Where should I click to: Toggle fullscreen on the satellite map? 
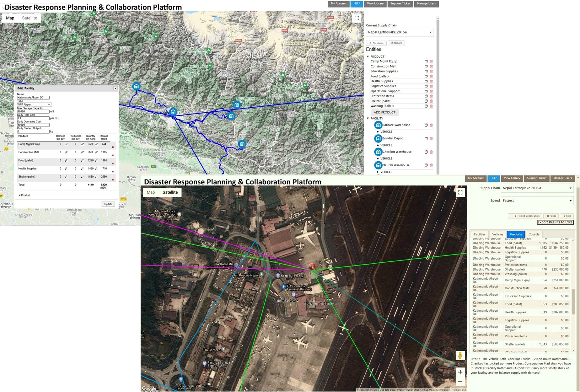coord(460,192)
